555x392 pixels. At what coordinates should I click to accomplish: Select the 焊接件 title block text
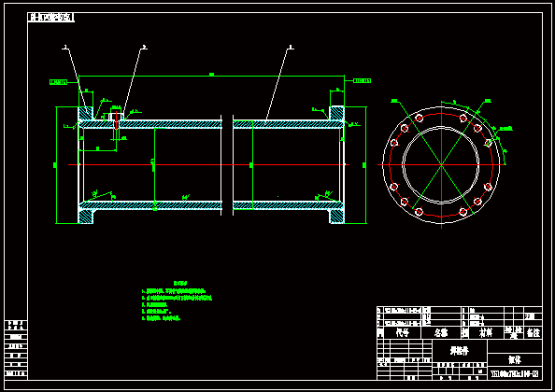click(x=460, y=351)
